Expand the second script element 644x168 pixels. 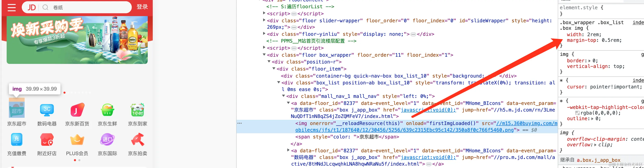[x=264, y=47]
